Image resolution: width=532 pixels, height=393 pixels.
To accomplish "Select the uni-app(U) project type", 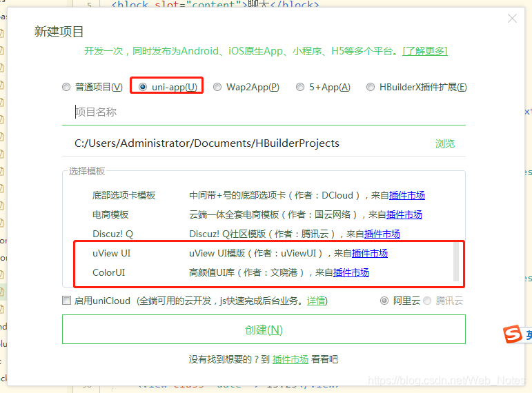I will point(143,87).
